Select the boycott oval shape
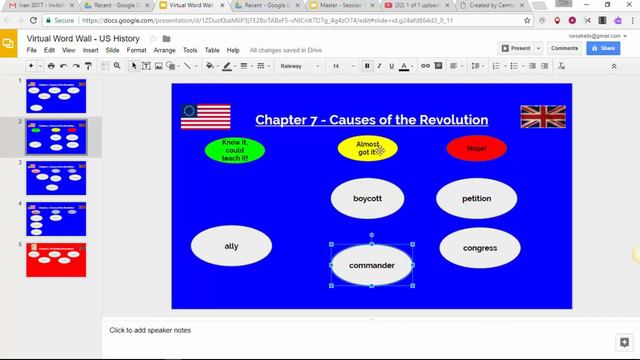 (x=367, y=198)
